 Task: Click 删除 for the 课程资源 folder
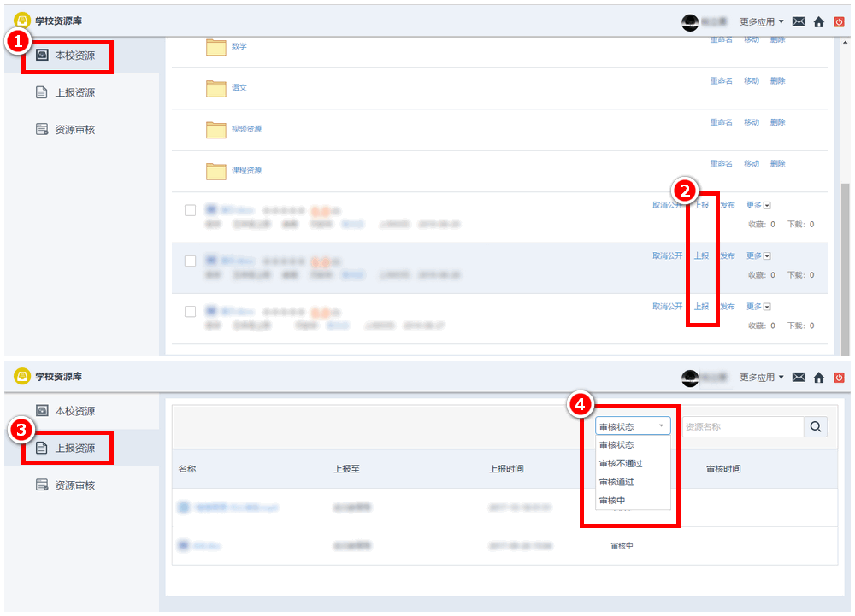coord(777,164)
